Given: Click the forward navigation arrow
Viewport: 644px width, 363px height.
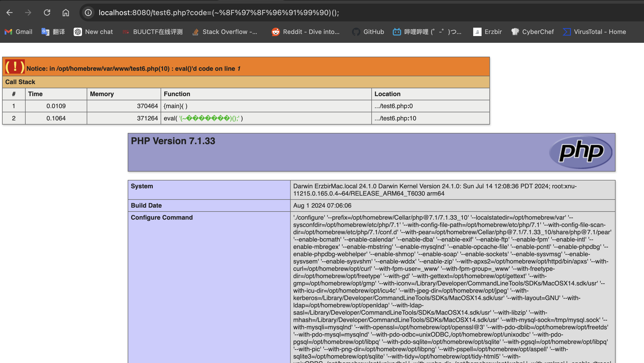Looking at the screenshot, I should [28, 13].
